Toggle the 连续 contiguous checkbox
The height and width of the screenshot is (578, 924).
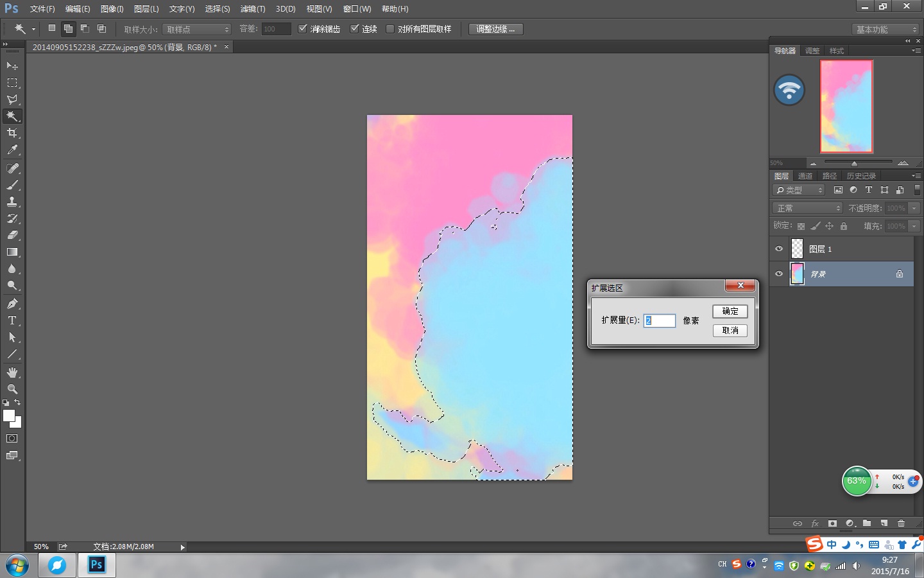(x=354, y=28)
